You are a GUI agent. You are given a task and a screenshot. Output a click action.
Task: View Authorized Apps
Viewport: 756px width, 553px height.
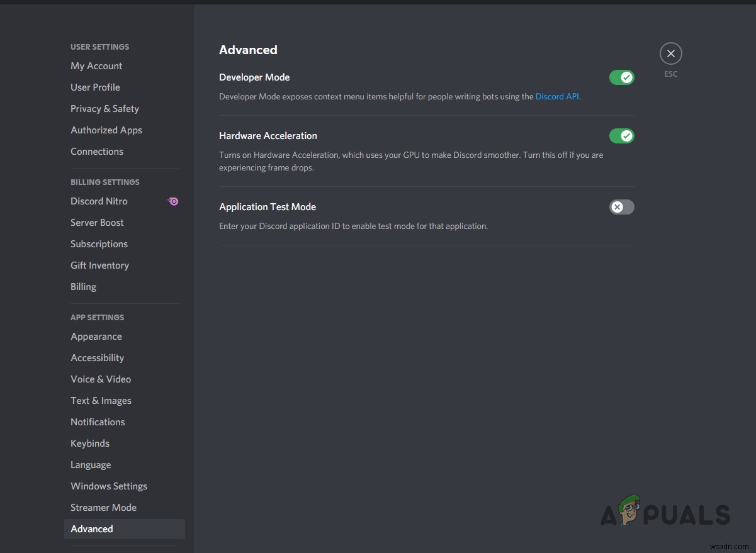pos(106,130)
